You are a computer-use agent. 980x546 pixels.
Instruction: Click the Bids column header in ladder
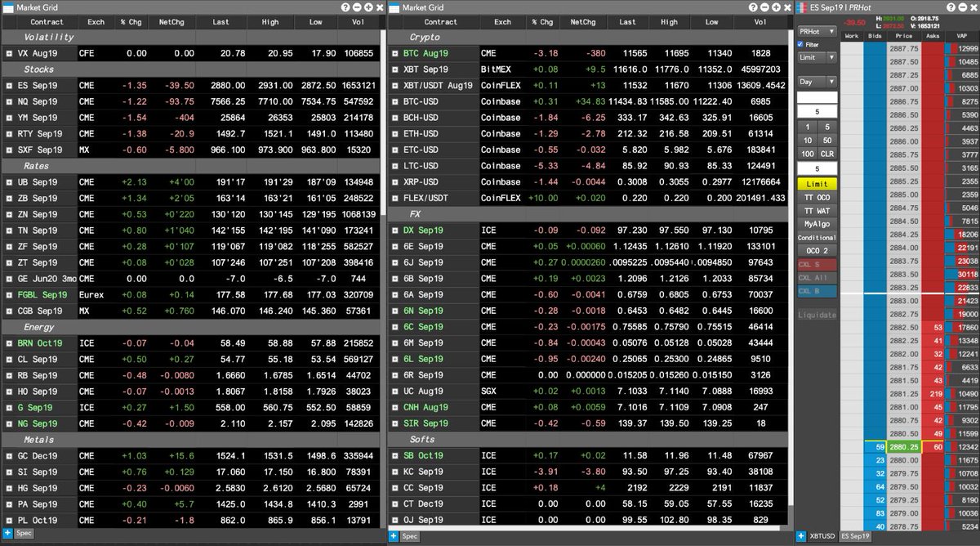(x=875, y=36)
